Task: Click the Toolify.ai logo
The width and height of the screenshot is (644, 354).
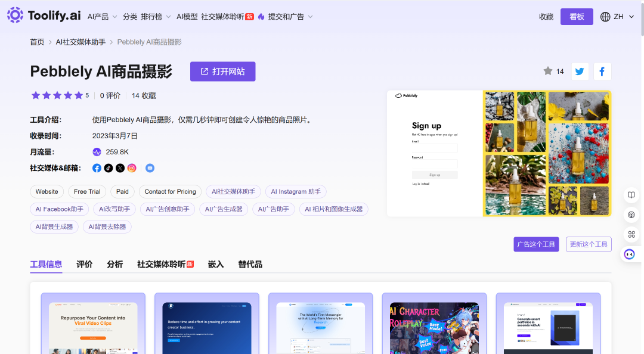Action: tap(44, 15)
